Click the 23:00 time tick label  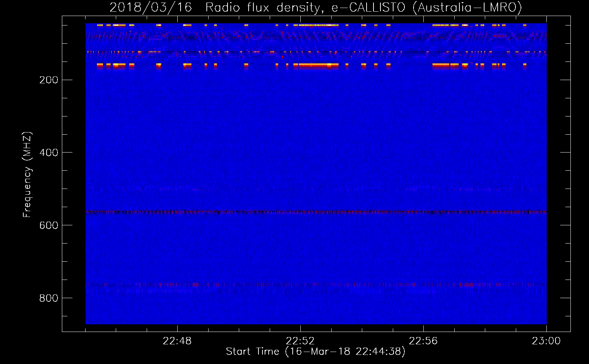point(546,341)
